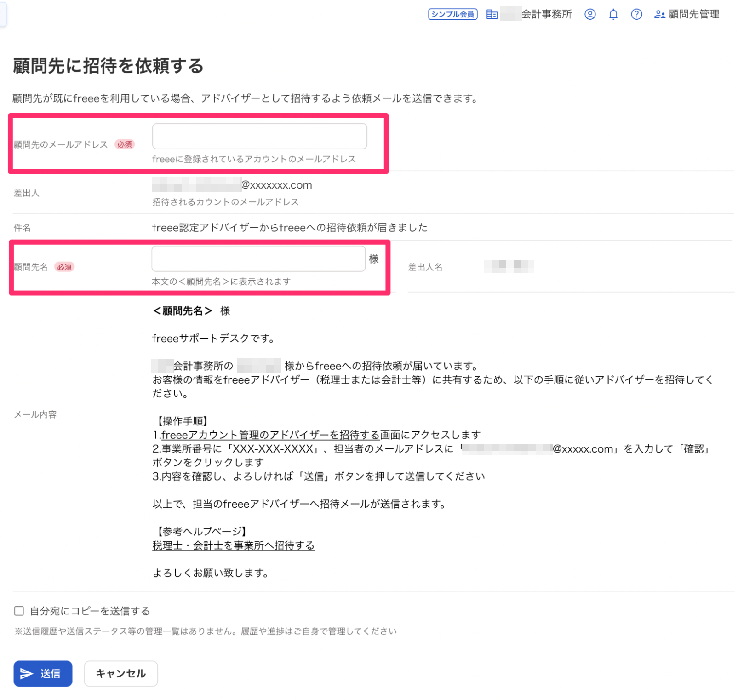Click the 顧問先に招待を依頼する heading
This screenshot has width=738, height=700.
[108, 66]
